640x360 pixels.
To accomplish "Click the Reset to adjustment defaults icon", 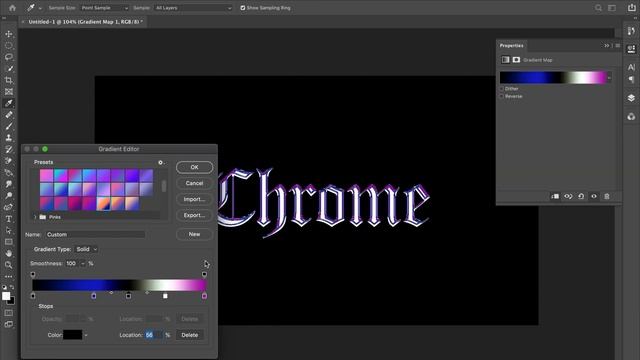I will (x=581, y=196).
